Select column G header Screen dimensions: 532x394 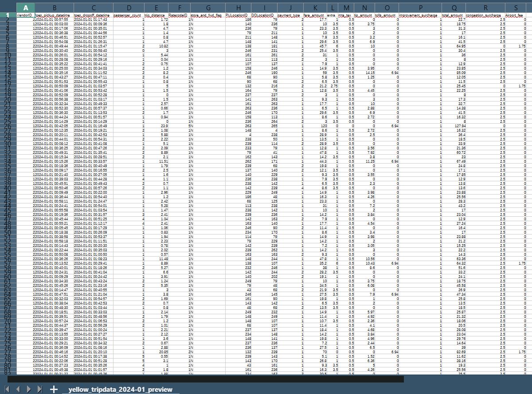(207, 8)
